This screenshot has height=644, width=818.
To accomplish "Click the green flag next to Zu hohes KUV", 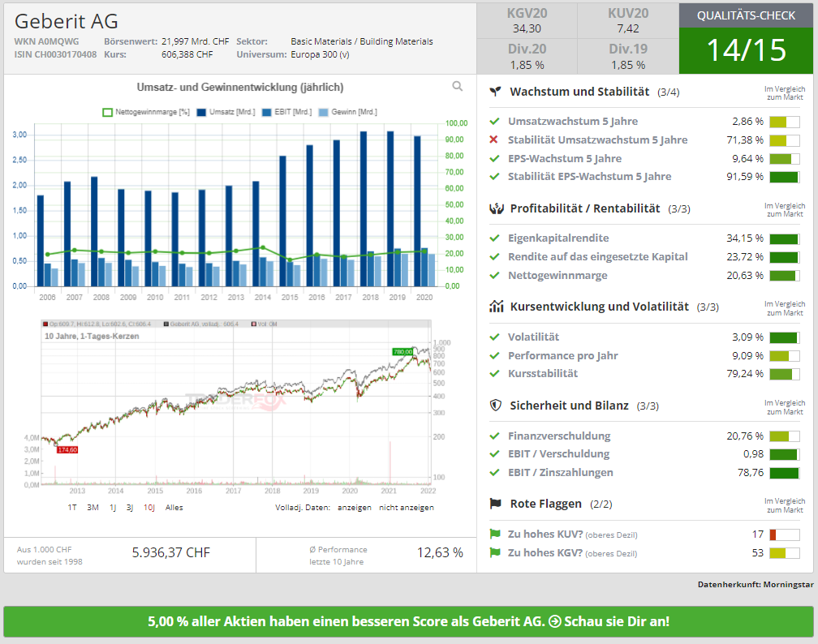I will coord(495,534).
